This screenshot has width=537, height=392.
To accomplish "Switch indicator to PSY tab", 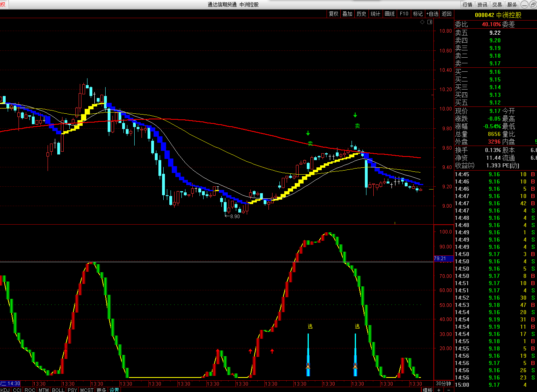I will (72, 390).
